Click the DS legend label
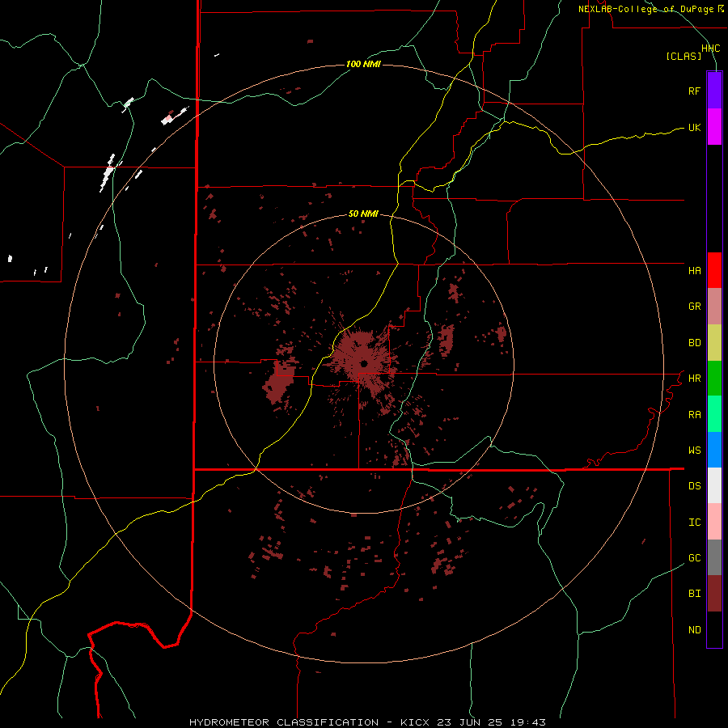Screen dimensions: 728x728 (x=694, y=486)
